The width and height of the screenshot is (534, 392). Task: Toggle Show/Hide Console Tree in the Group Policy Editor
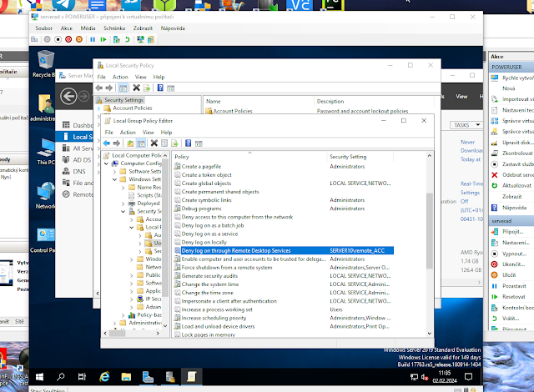click(x=141, y=143)
